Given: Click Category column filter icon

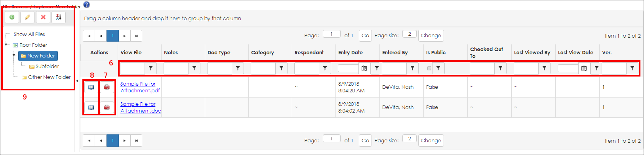Looking at the screenshot, I should coord(281,68).
